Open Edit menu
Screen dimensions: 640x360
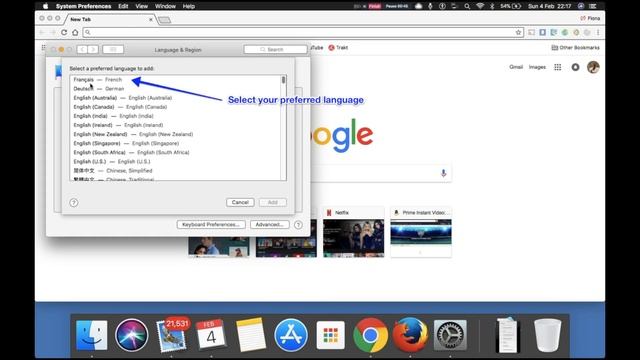(x=123, y=6)
